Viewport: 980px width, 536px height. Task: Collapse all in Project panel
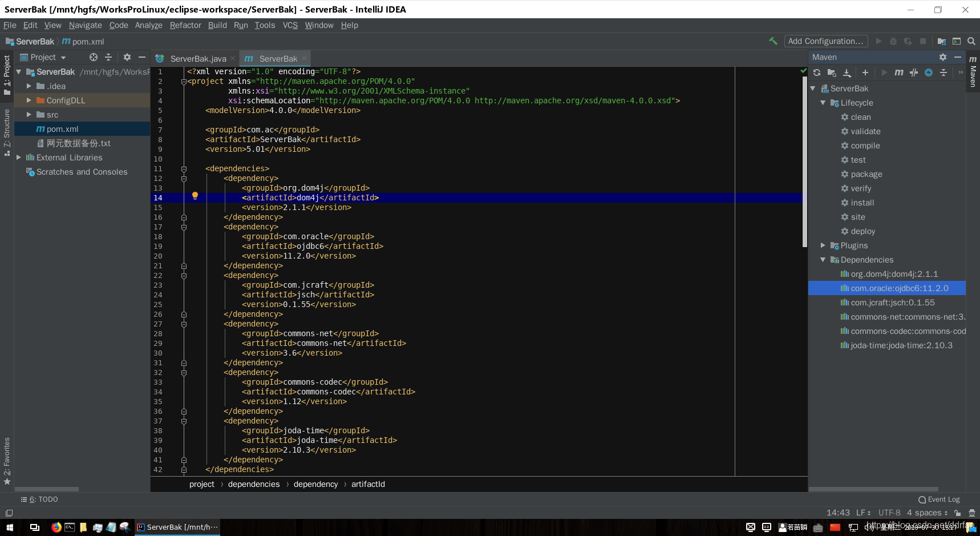[108, 57]
